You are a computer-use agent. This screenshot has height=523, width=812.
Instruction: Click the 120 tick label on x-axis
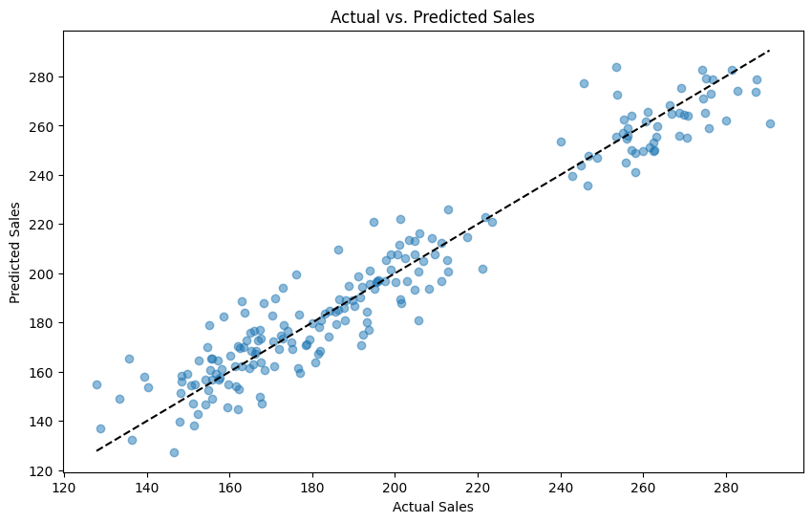(x=64, y=486)
